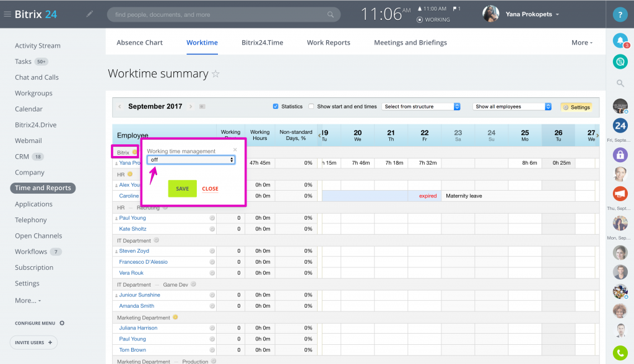Screen dimensions: 634x364
Task: Click the INVITE USERS button
Action: (x=33, y=342)
